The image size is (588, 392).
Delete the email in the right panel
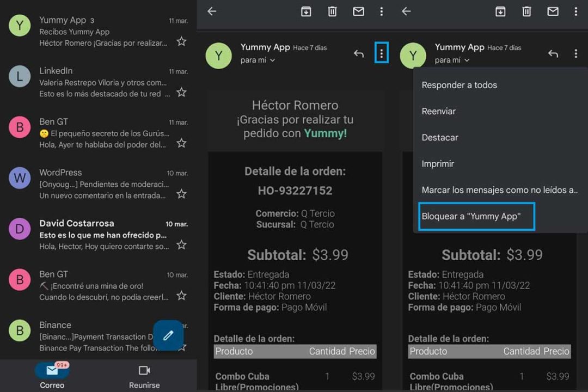coord(526,11)
